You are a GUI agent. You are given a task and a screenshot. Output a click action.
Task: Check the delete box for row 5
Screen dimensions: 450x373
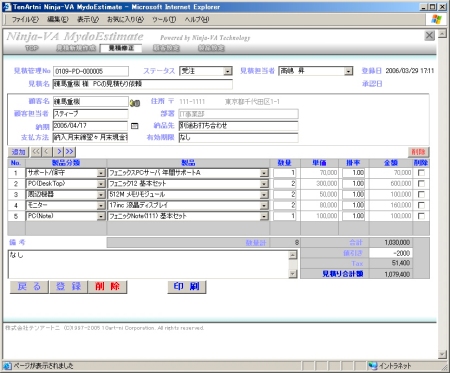click(x=421, y=216)
